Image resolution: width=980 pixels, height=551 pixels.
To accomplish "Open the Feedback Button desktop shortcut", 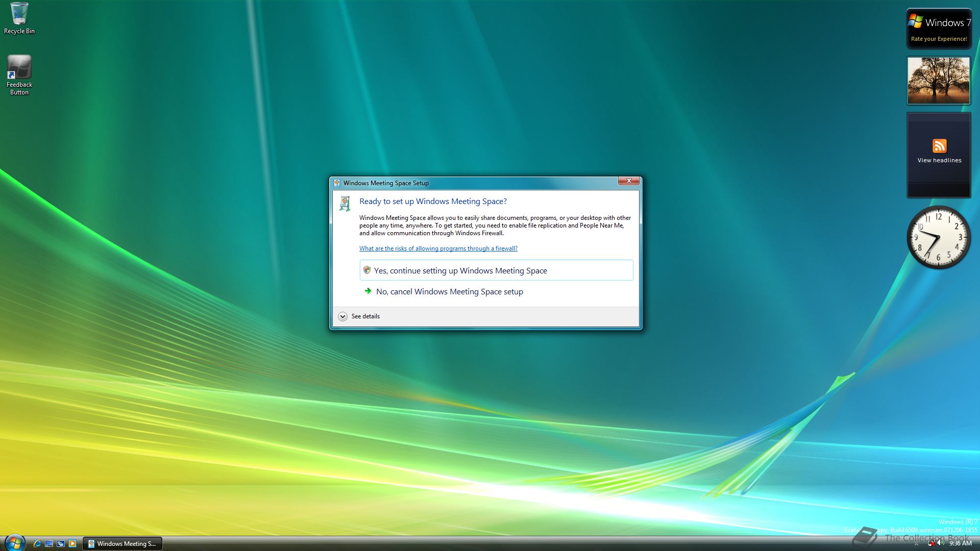I will [x=19, y=75].
